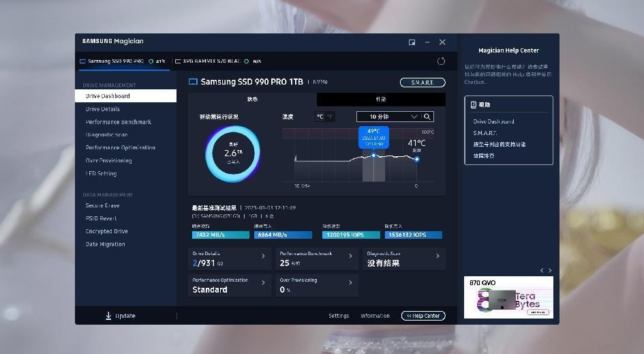Select the 性能 performance tab
The height and width of the screenshot is (354, 644).
click(x=381, y=100)
